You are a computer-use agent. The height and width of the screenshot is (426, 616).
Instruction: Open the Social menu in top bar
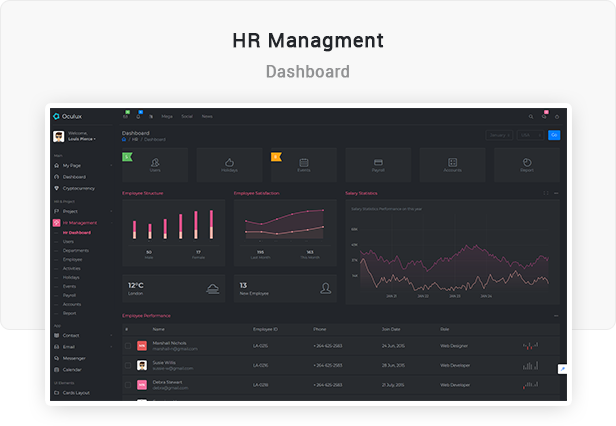[187, 117]
